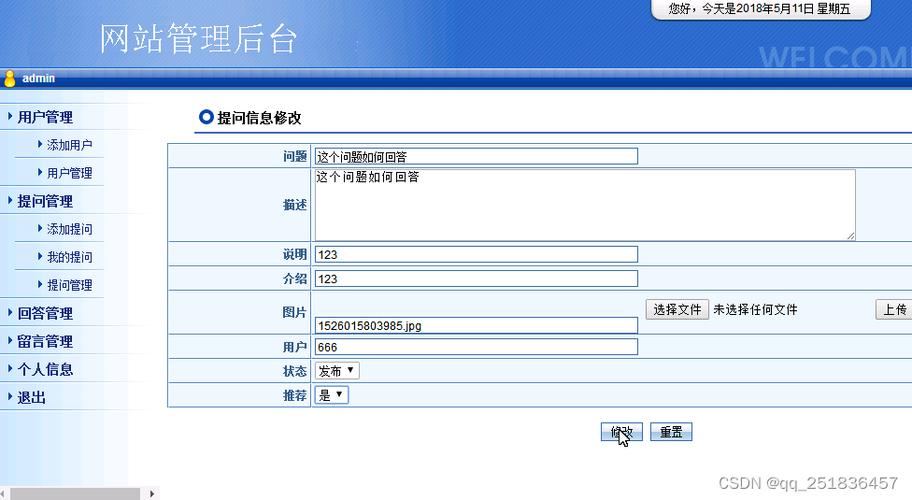Viewport: 912px width, 500px height.
Task: Expand the 留言管理 menu section
Action: click(45, 341)
